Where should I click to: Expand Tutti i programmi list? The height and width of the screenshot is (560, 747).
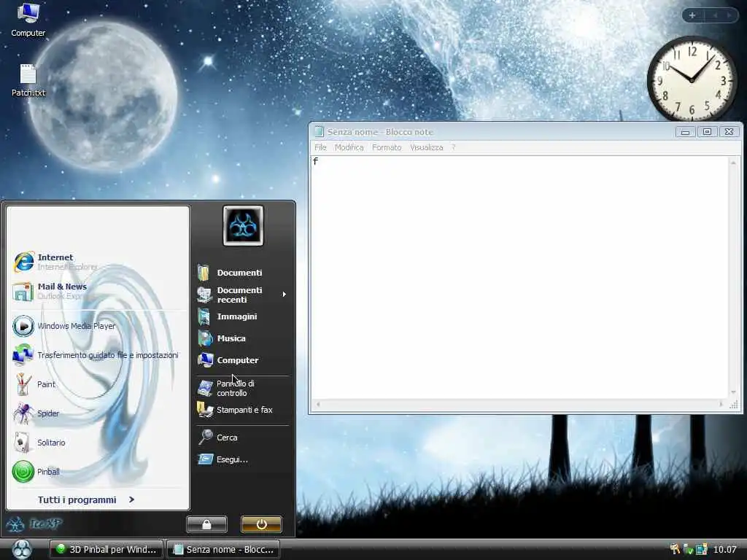pyautogui.click(x=86, y=499)
